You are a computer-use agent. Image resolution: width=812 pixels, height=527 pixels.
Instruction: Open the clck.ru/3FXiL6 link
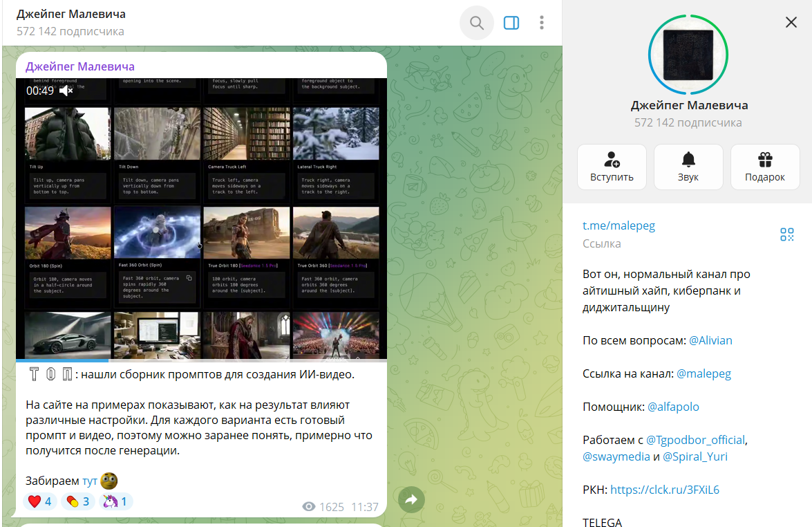(x=665, y=490)
